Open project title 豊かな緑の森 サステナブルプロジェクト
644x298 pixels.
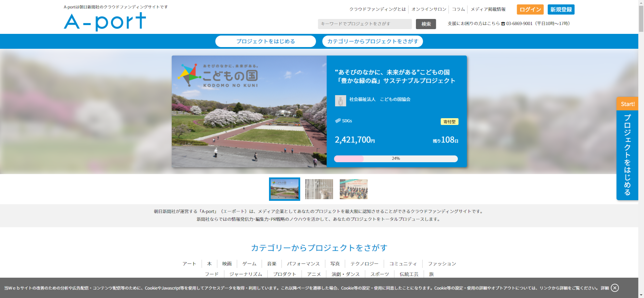(x=395, y=77)
